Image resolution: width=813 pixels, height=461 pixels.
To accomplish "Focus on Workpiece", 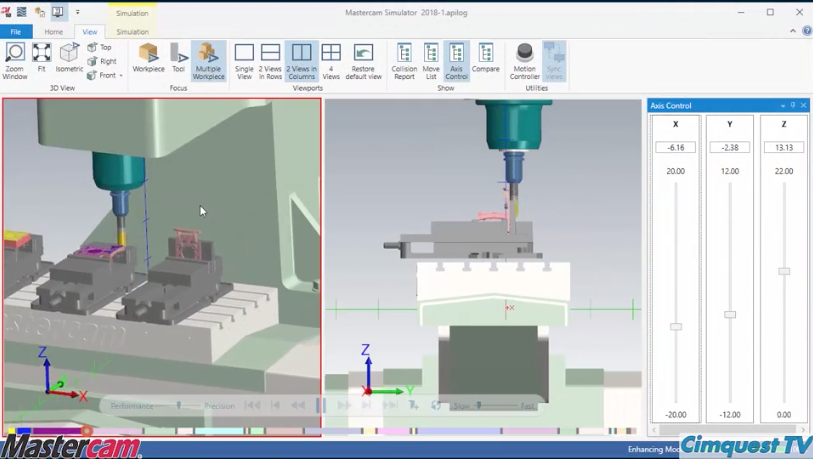I will 148,58.
